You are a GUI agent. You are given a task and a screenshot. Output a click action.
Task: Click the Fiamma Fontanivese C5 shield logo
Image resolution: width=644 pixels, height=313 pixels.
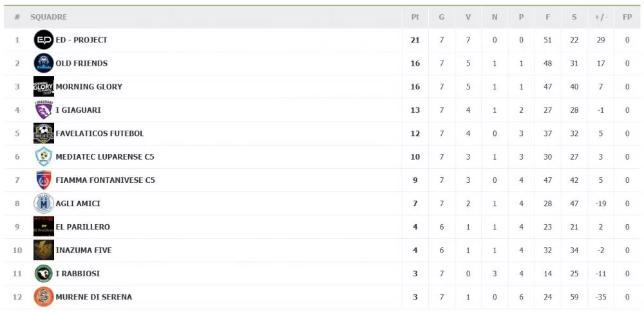[x=44, y=180]
